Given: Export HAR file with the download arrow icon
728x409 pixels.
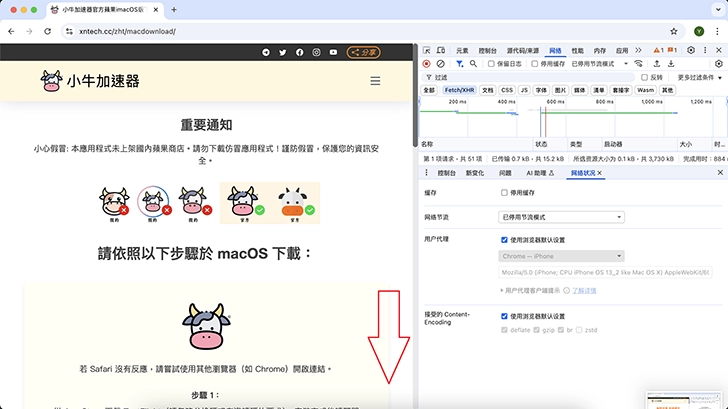Looking at the screenshot, I should [671, 64].
